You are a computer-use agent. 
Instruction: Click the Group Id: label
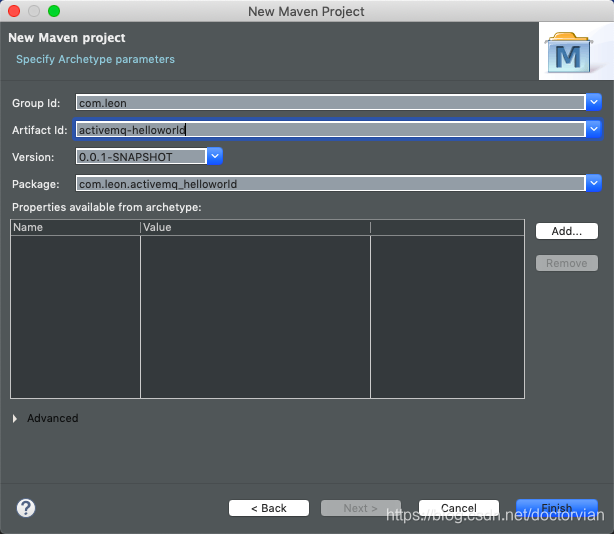pyautogui.click(x=36, y=103)
